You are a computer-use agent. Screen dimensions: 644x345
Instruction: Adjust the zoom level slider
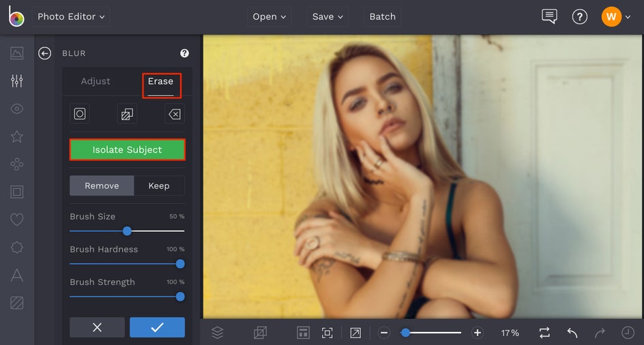[431, 333]
